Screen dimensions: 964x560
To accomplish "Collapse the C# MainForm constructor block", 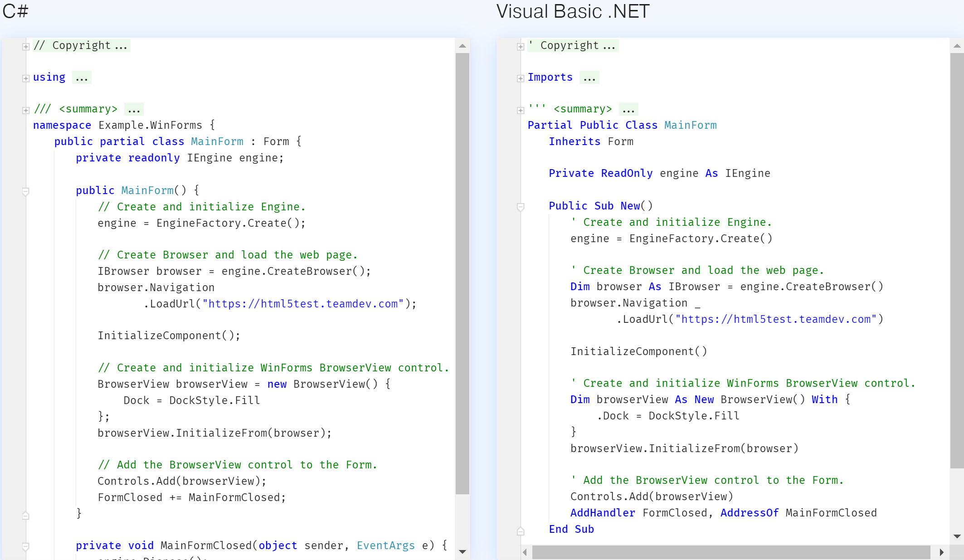I will click(x=26, y=191).
